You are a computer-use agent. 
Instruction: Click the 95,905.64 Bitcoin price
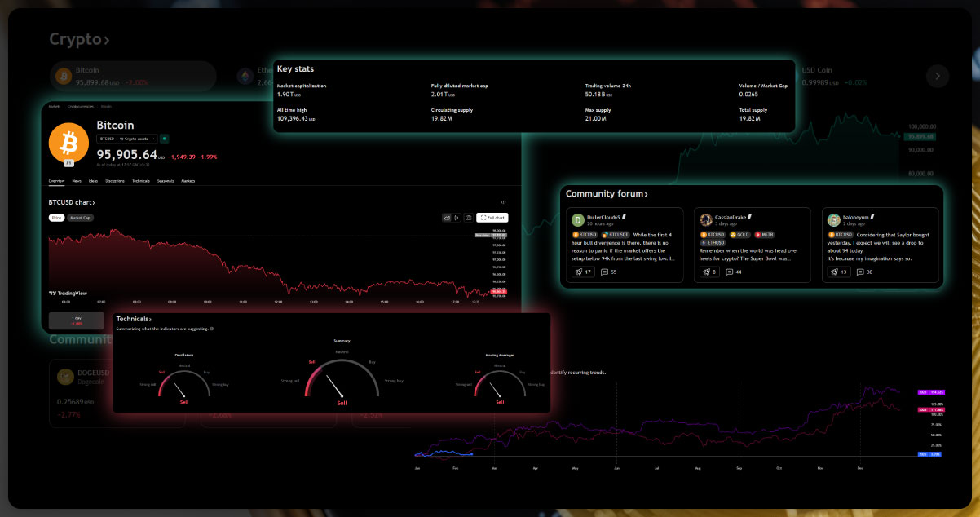[x=127, y=154]
